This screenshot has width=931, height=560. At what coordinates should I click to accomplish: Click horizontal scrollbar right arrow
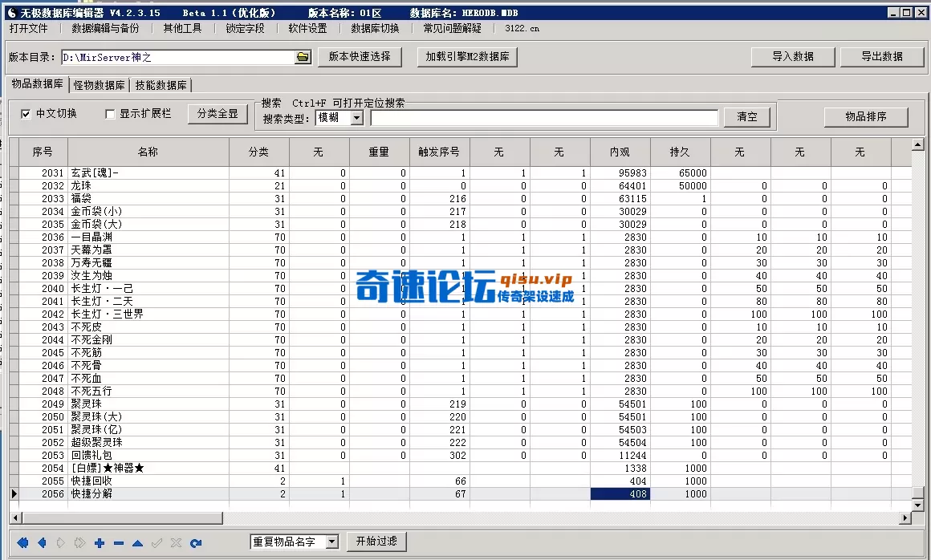point(905,518)
